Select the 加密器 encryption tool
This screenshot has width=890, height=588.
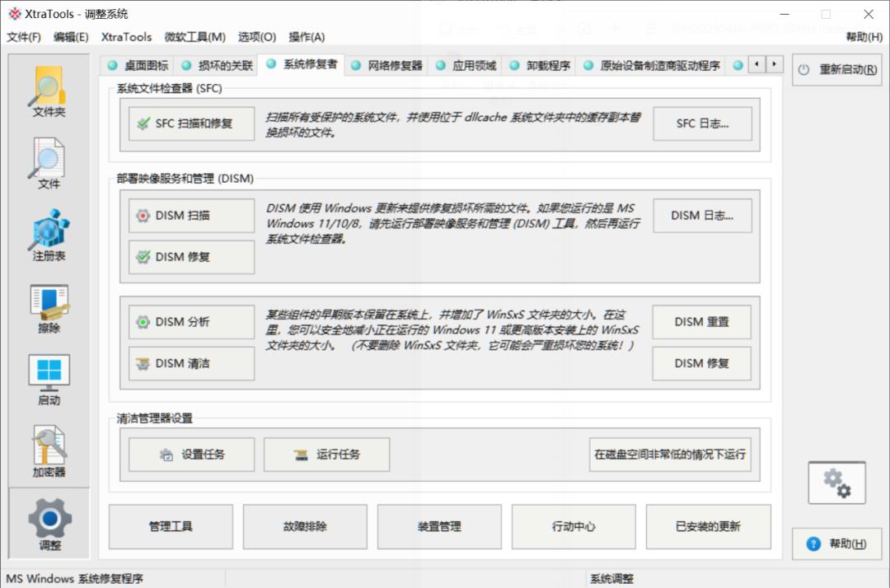48,449
